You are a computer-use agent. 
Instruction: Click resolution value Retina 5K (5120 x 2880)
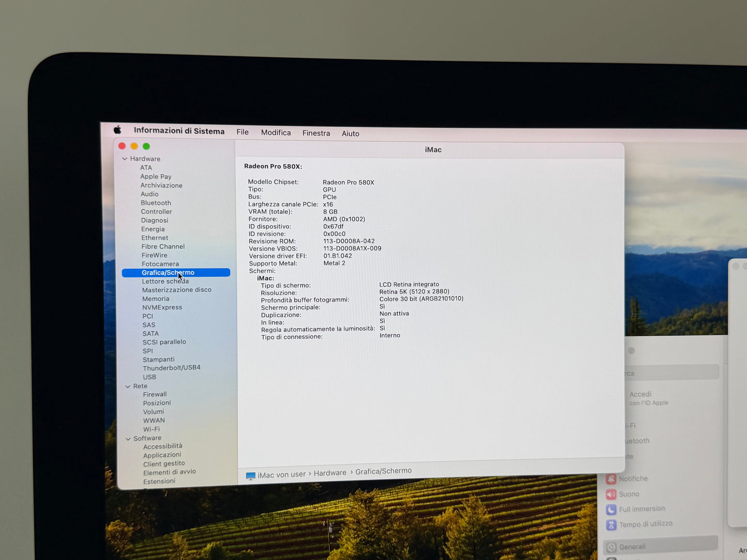[x=414, y=291]
